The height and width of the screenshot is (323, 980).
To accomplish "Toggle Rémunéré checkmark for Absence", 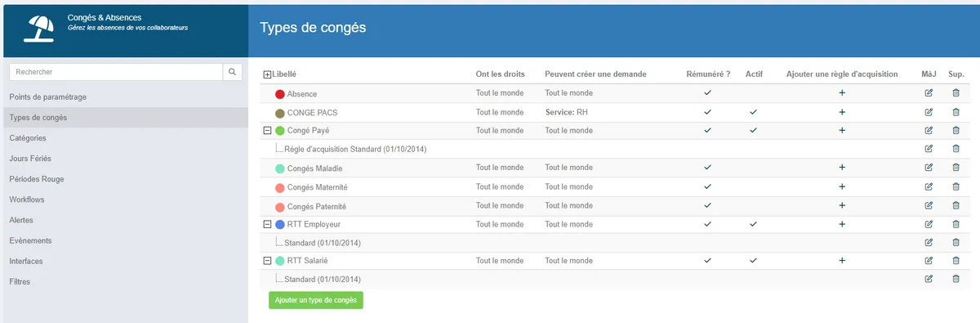I will click(707, 92).
